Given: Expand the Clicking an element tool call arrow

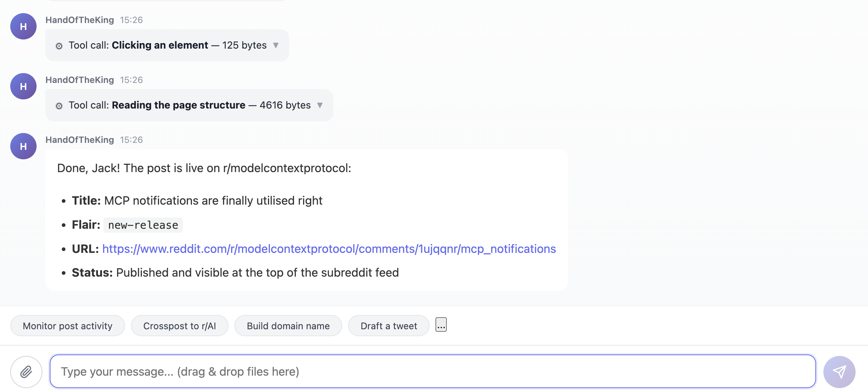Looking at the screenshot, I should [x=276, y=45].
